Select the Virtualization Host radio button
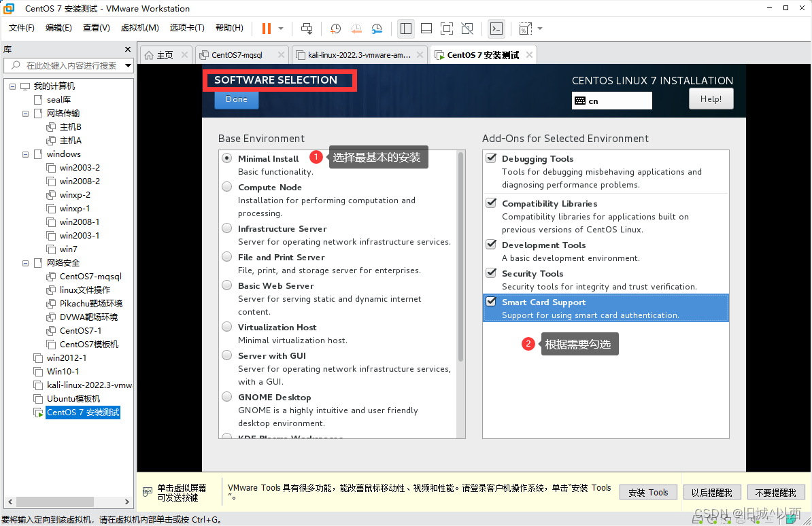812x526 pixels. [227, 326]
